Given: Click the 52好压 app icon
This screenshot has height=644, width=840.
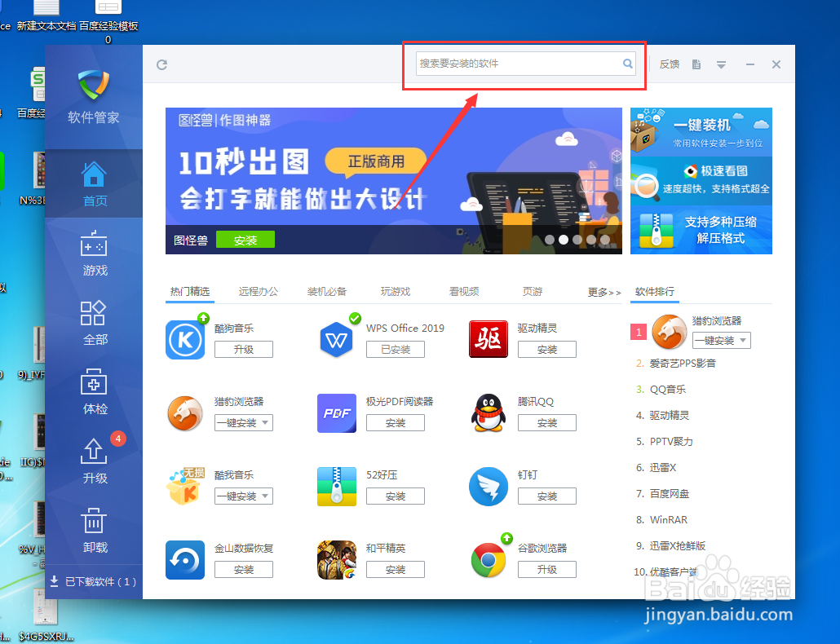Looking at the screenshot, I should pos(337,486).
